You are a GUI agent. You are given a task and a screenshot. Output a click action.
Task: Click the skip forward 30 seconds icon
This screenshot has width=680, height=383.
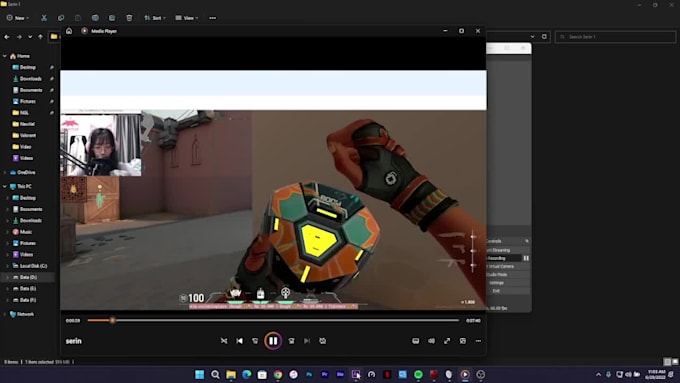click(291, 341)
